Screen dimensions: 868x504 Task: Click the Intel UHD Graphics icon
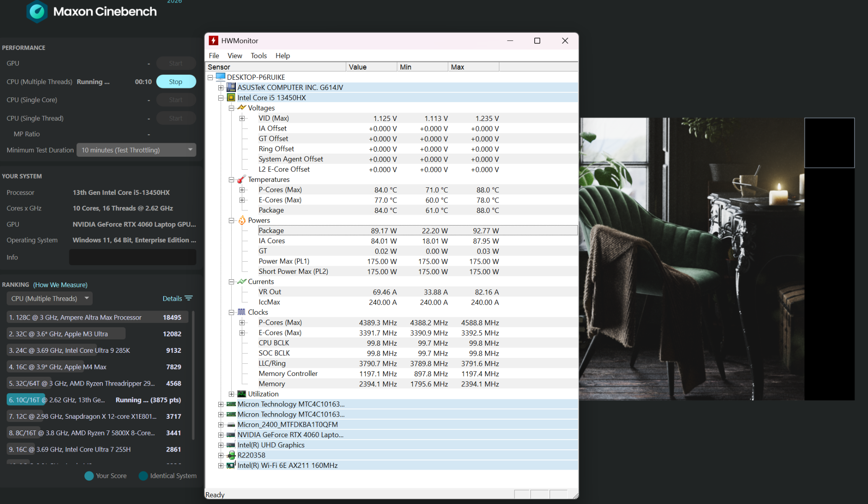tap(231, 445)
